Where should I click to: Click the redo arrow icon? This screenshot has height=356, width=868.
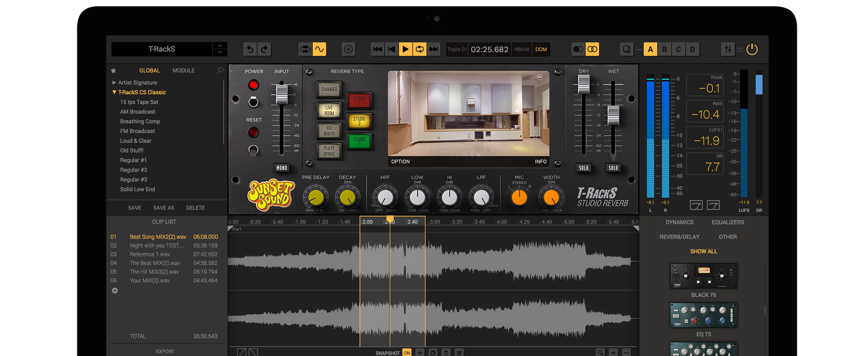click(264, 49)
